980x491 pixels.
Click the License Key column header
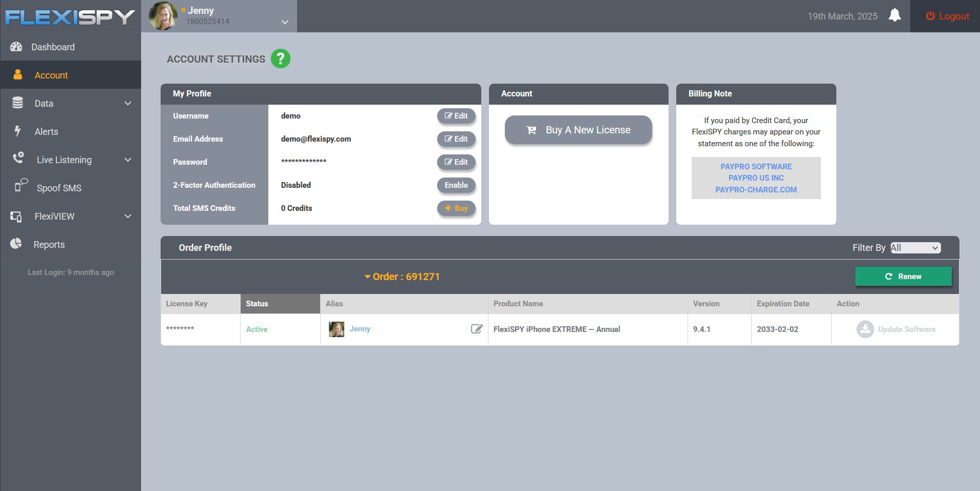coord(201,304)
